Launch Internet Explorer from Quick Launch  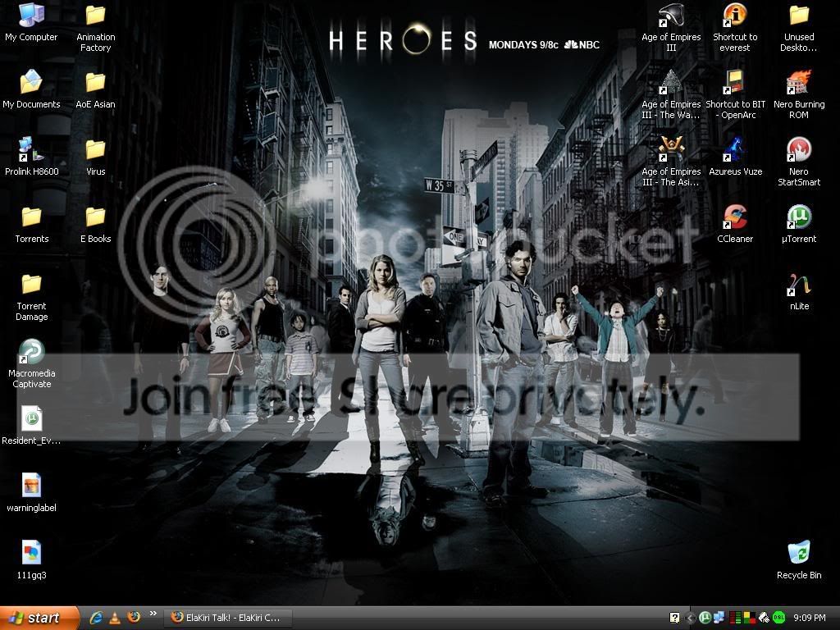click(x=97, y=618)
